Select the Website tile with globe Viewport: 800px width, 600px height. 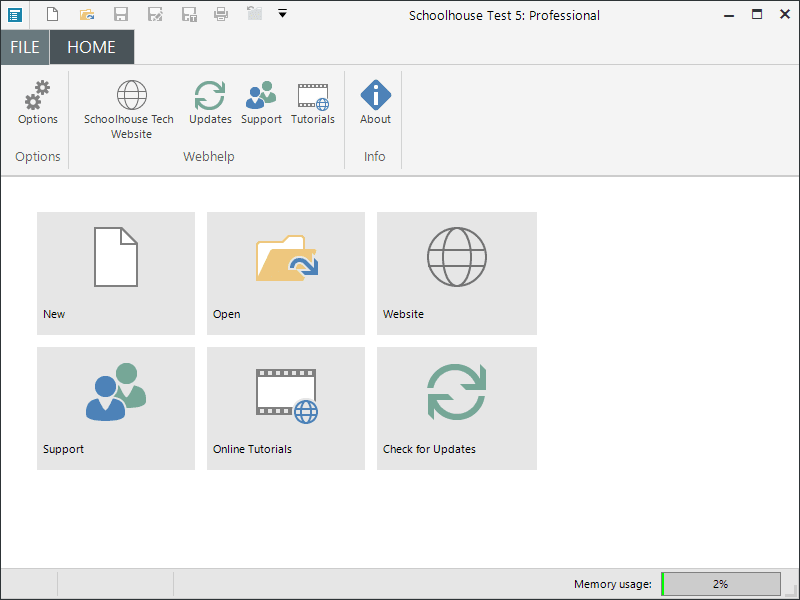(x=456, y=273)
